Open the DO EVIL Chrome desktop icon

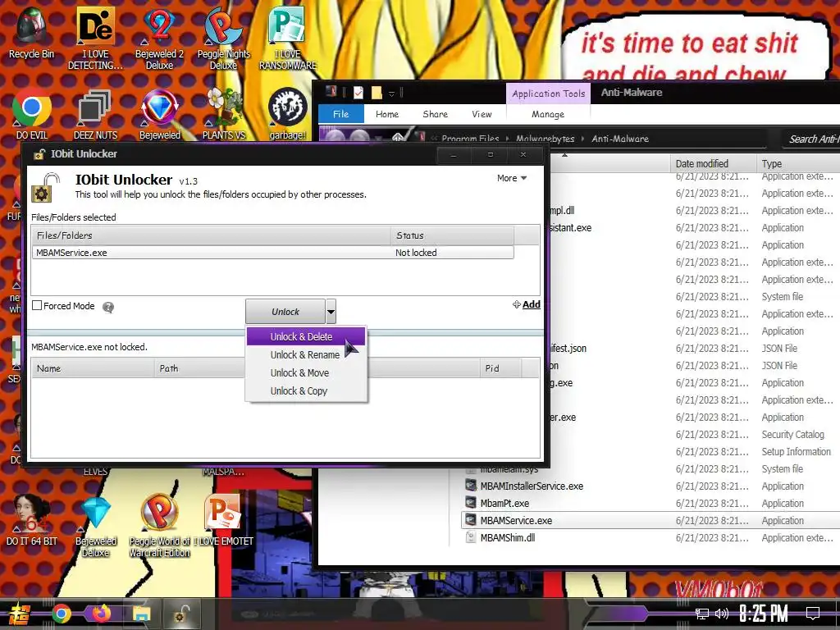[x=32, y=113]
